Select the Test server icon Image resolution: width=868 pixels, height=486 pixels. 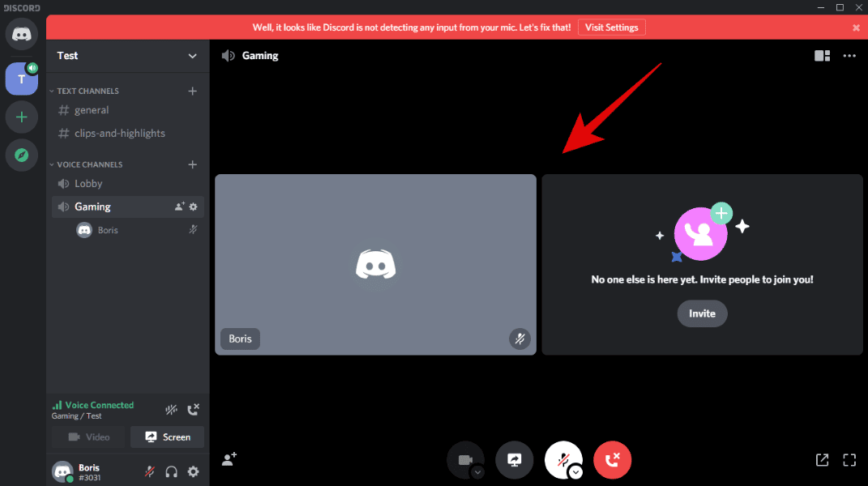22,79
